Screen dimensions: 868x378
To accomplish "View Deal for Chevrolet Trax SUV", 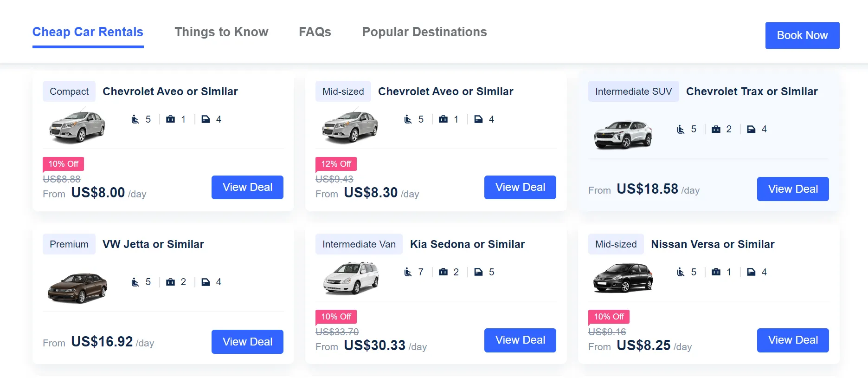I will [x=792, y=189].
